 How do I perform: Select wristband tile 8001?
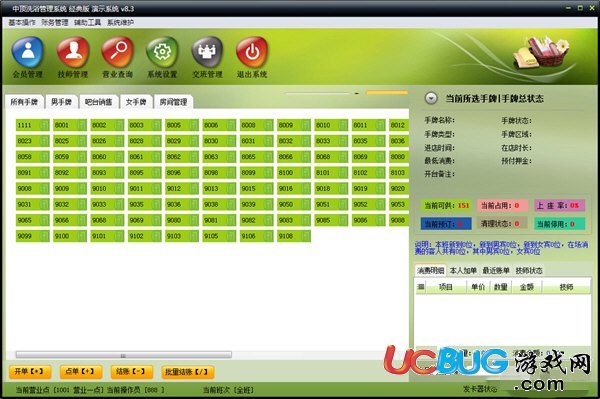coord(70,125)
